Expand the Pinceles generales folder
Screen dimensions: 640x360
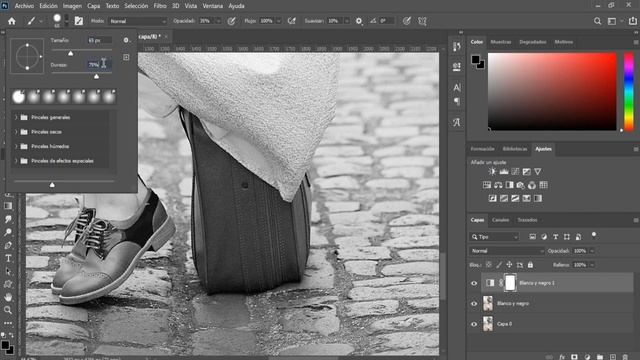point(16,117)
